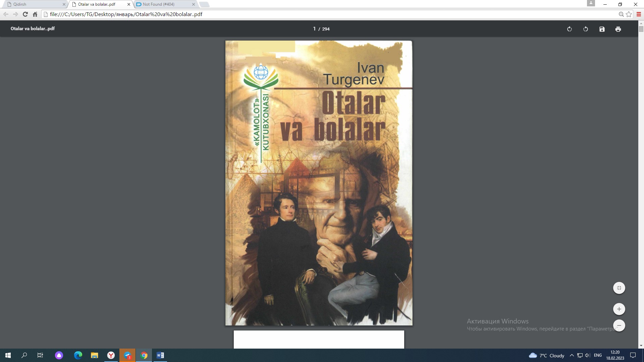Reload the current page
The image size is (644, 362).
(x=25, y=14)
